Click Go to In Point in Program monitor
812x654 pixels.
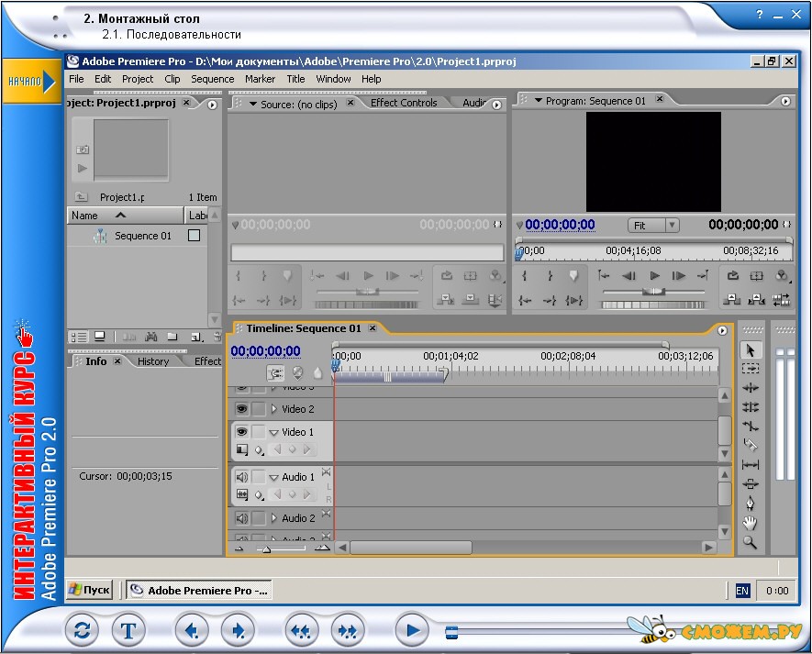coord(525,300)
